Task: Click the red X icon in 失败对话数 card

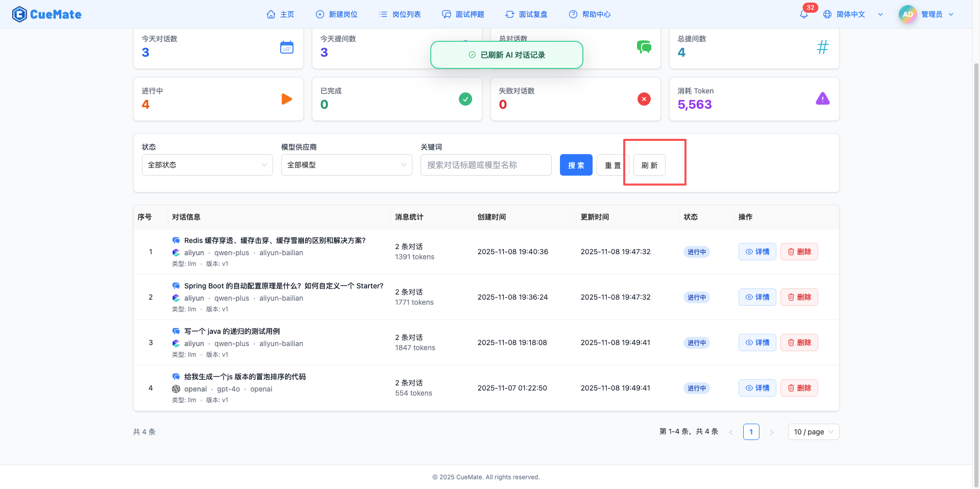Action: (644, 99)
